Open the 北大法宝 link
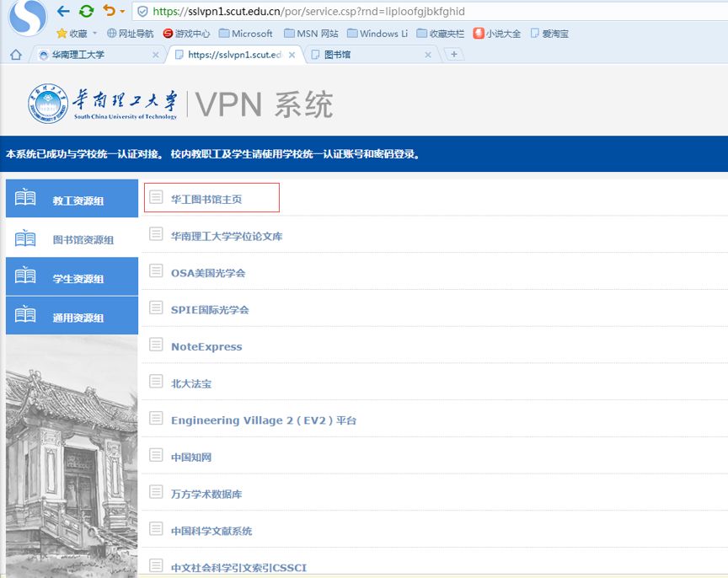728x578 pixels. (191, 383)
